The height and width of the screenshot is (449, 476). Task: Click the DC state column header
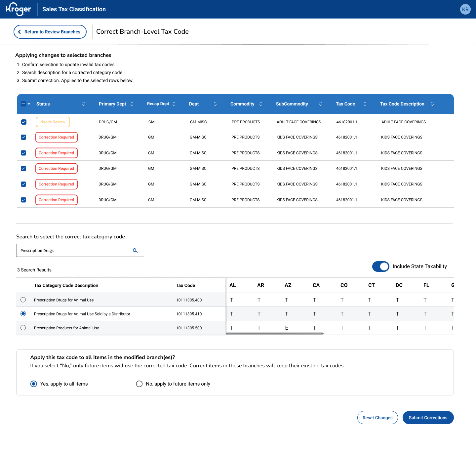[x=399, y=285]
